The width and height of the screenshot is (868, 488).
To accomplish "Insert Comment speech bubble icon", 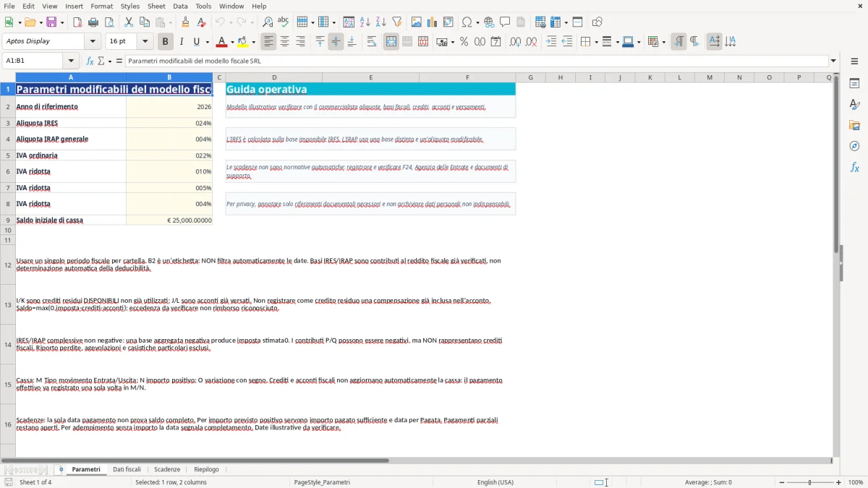I will pos(506,22).
